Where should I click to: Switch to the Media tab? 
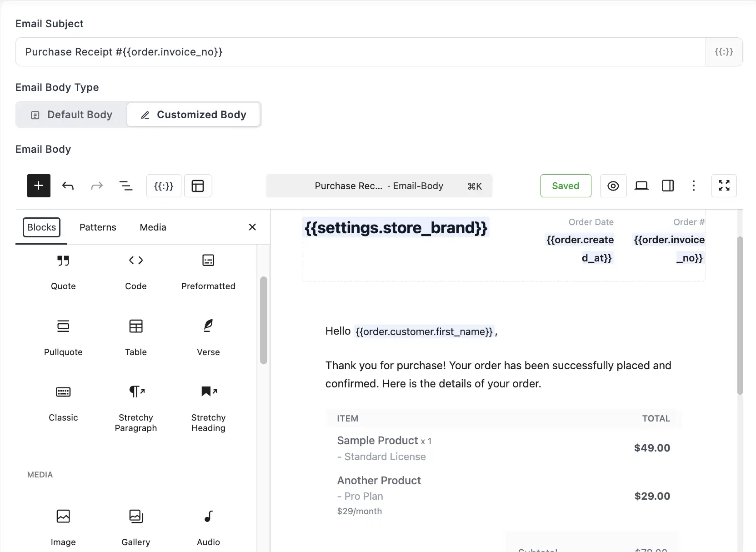tap(153, 227)
